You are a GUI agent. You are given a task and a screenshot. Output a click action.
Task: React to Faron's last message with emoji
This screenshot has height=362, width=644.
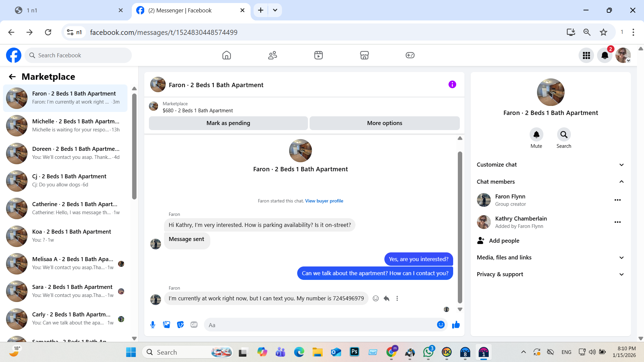[x=376, y=298]
